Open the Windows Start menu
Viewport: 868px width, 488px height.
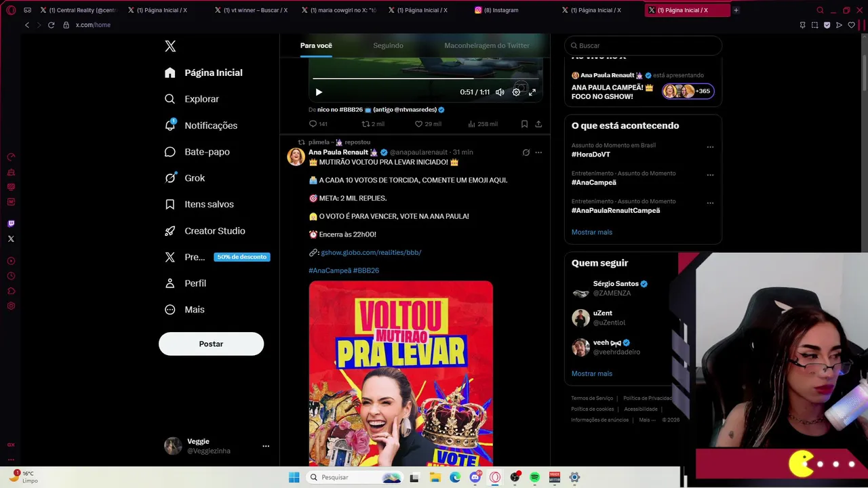294,477
